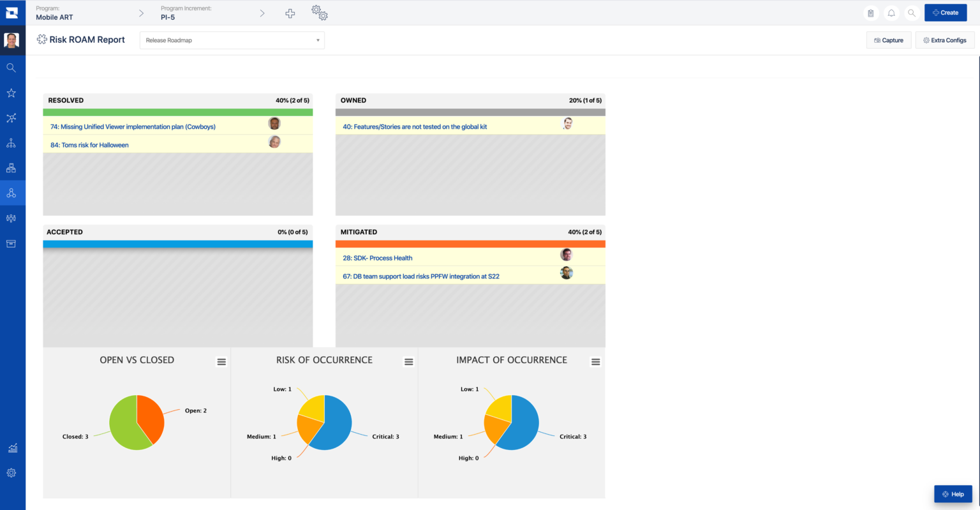Open your profile avatar in the sidebar
The width and height of the screenshot is (980, 510).
click(x=12, y=40)
